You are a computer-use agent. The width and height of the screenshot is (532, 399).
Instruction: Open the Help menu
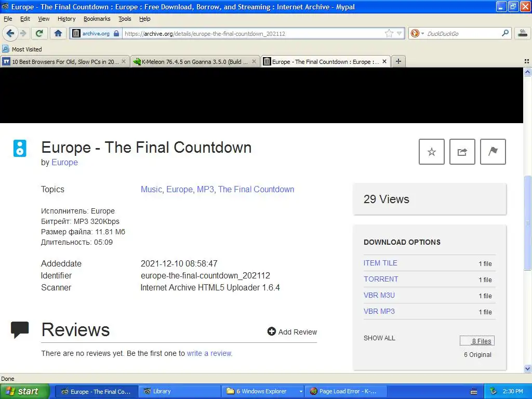coord(145,19)
